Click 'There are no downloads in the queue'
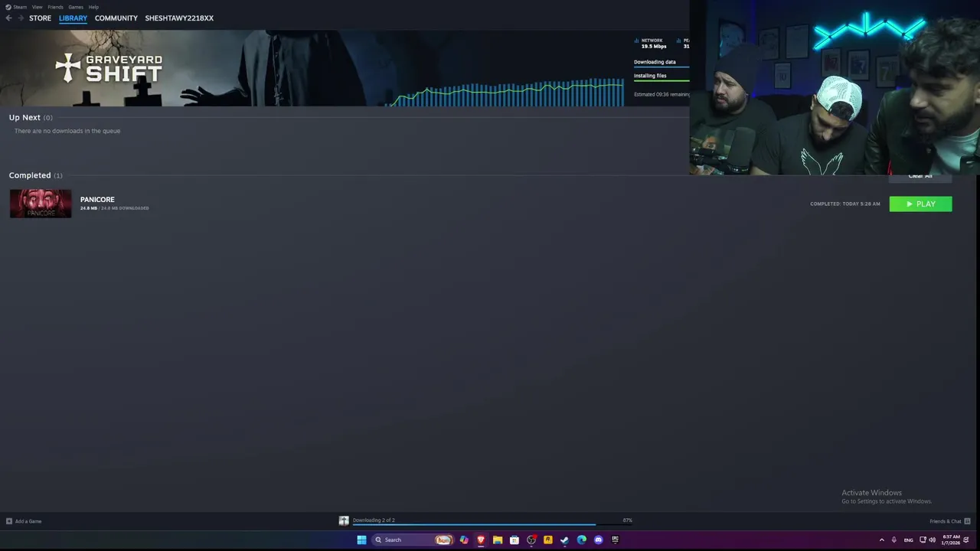This screenshot has width=980, height=551. pyautogui.click(x=67, y=131)
